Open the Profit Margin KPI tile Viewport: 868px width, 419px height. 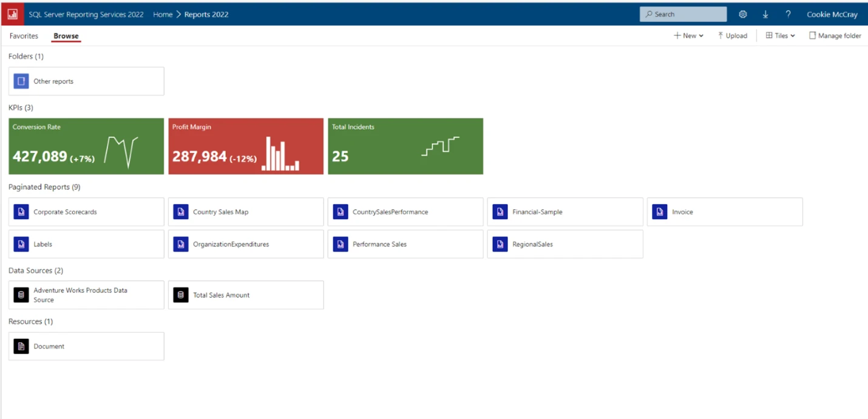click(x=245, y=146)
